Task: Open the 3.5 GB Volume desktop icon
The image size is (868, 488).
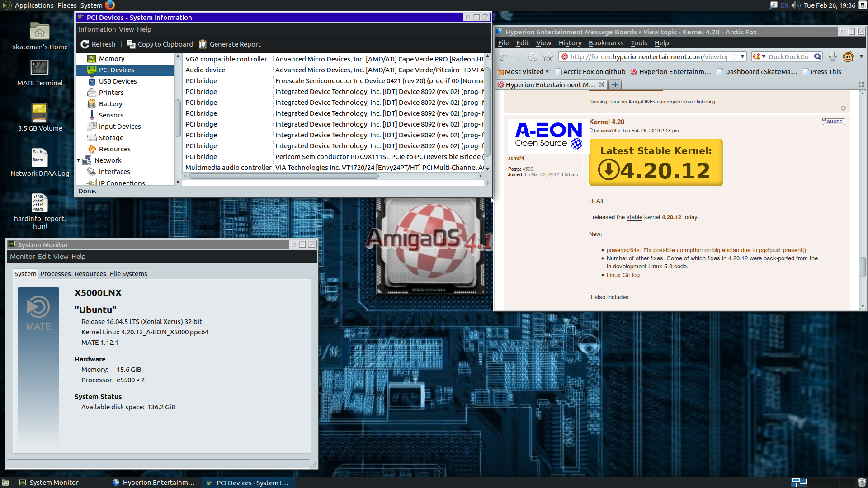Action: click(x=40, y=117)
